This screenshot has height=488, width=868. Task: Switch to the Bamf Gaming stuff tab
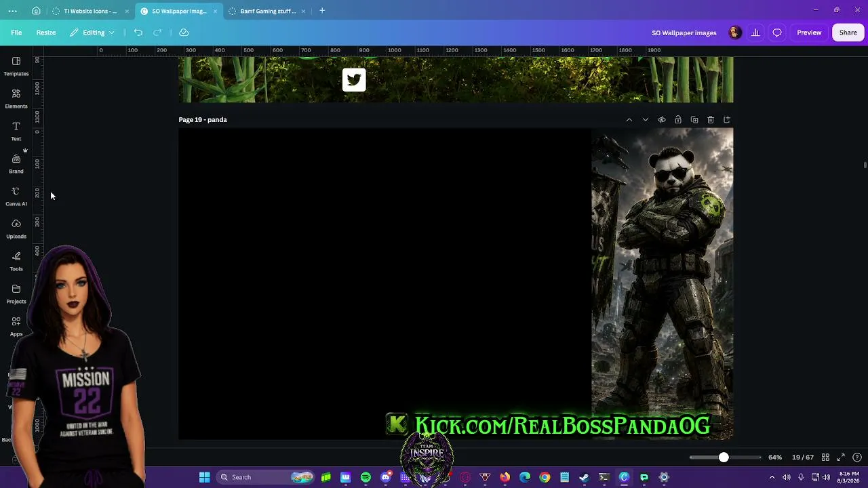tap(268, 11)
